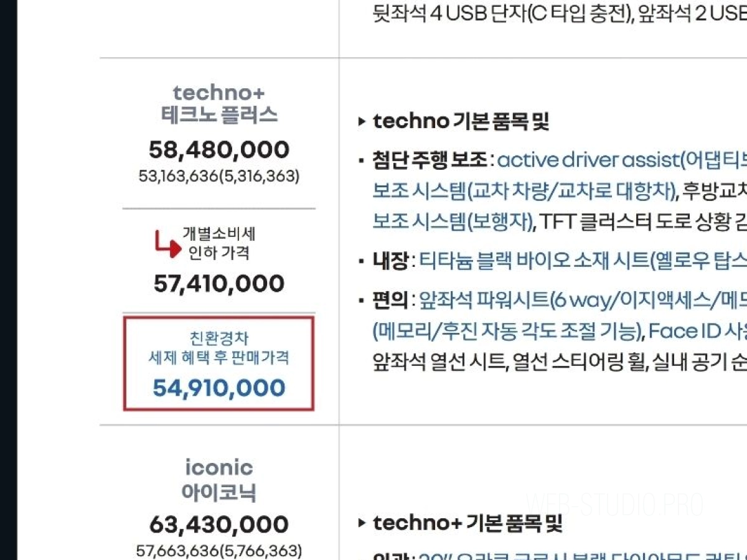Click the 친환경차 세제 혜택 후 판매가격 label
The width and height of the screenshot is (747, 560).
218,348
